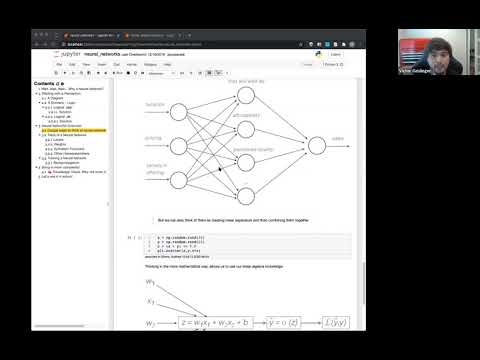Collapse section 3.3 Training a Neural Network
480x360 pixels.
click(x=40, y=158)
